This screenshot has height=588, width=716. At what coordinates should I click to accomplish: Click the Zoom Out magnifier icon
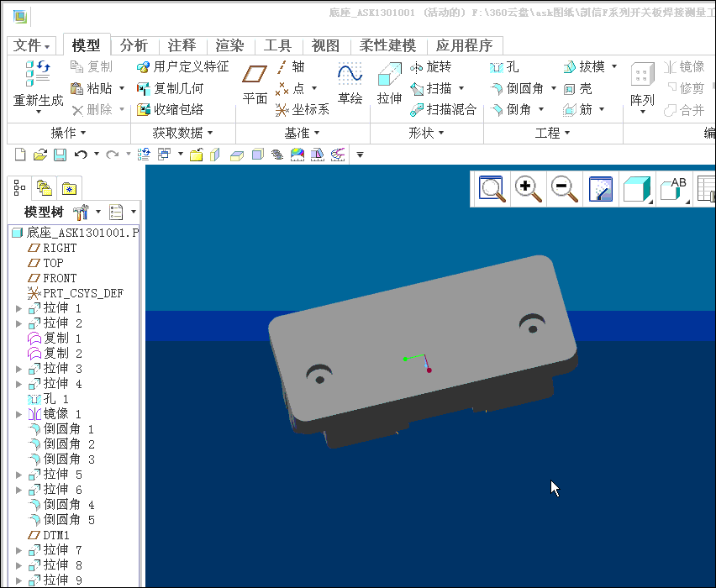(564, 189)
